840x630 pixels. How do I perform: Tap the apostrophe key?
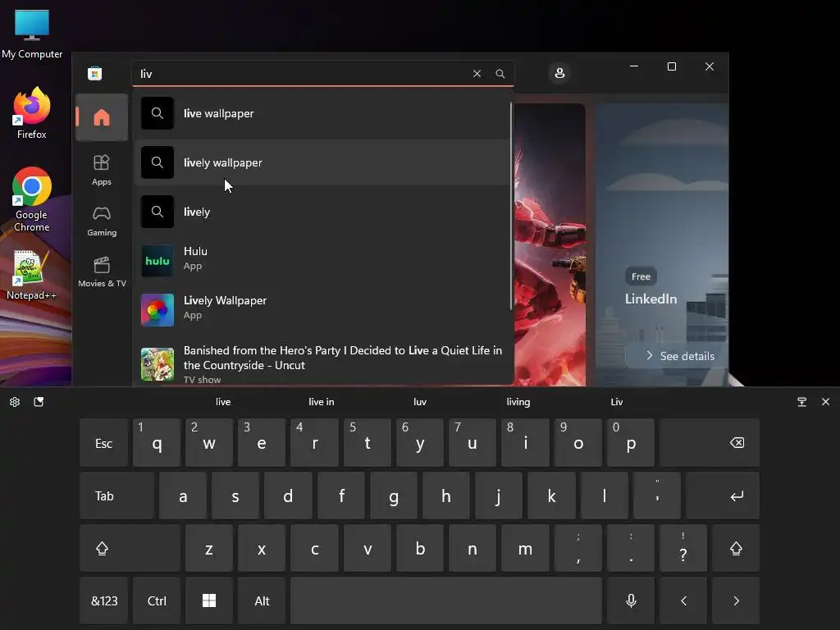[x=657, y=495]
